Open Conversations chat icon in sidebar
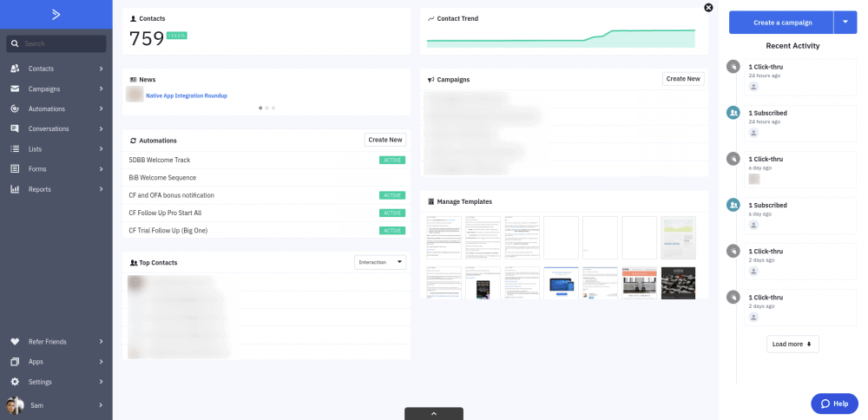This screenshot has width=868, height=420. (16, 128)
